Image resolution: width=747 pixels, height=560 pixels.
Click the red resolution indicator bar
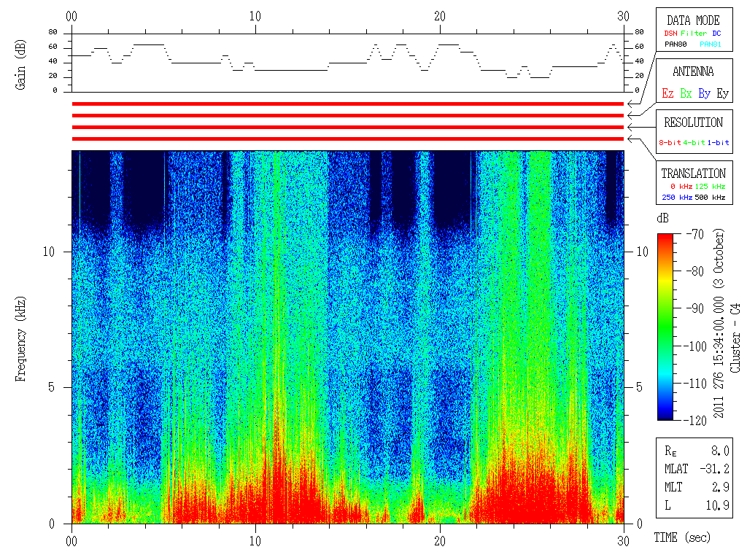point(348,127)
